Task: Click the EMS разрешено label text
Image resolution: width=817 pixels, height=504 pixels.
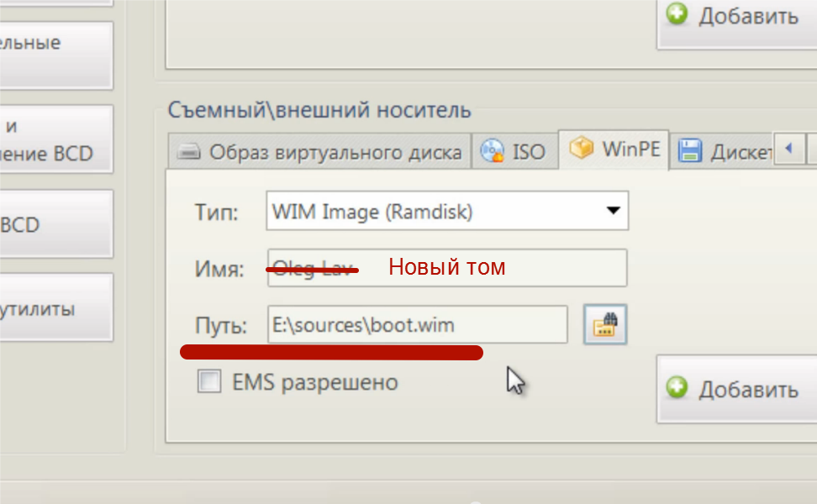Action: point(314,383)
